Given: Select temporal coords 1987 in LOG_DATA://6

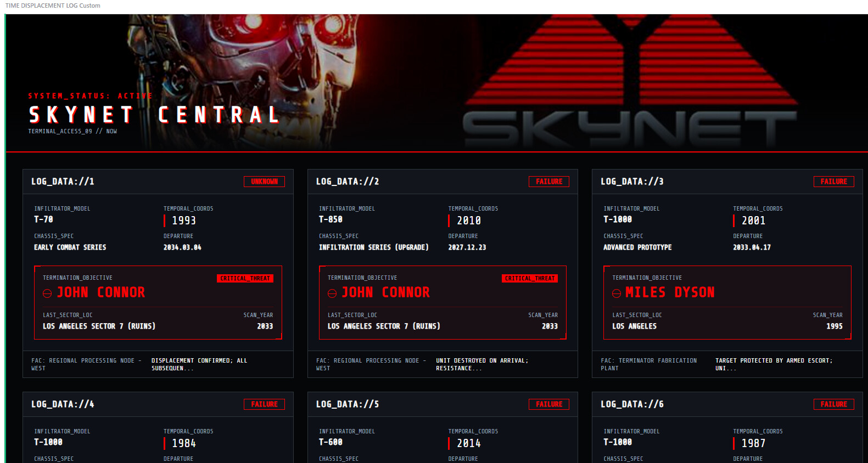Looking at the screenshot, I should (753, 443).
